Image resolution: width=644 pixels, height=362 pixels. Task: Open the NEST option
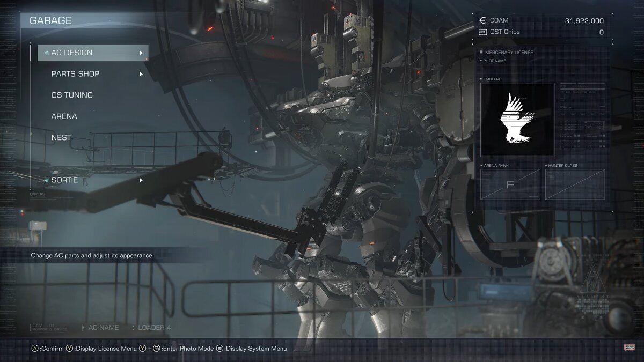click(61, 137)
